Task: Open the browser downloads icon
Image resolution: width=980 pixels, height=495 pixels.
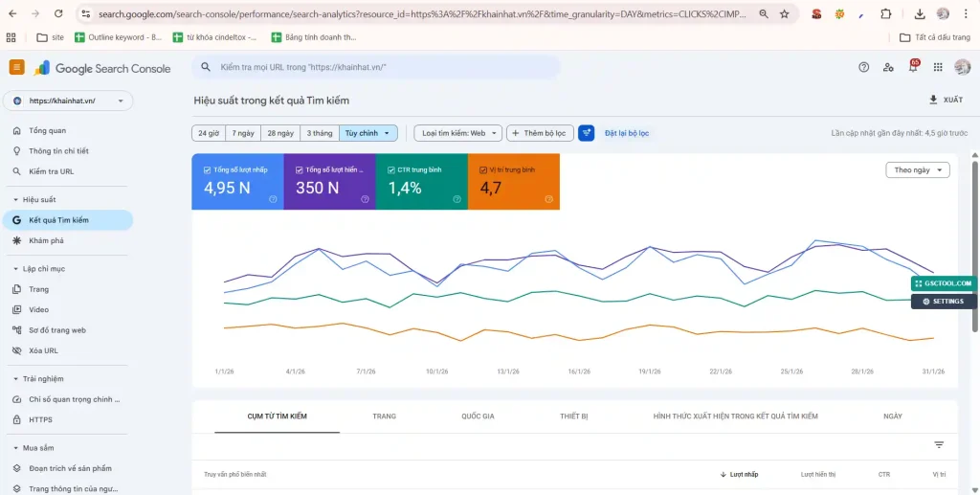Action: click(x=920, y=13)
